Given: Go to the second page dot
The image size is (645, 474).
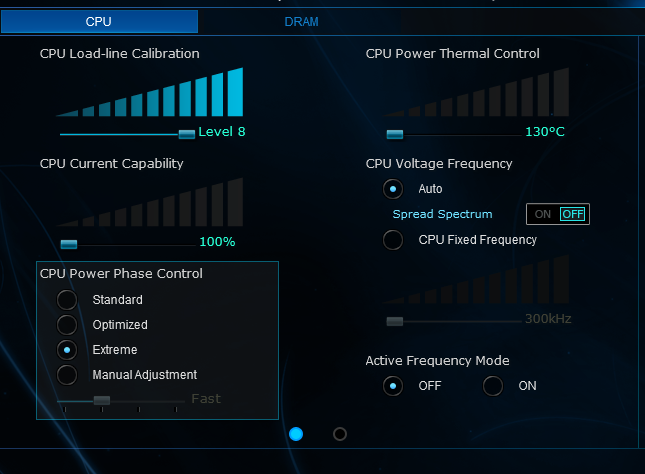Looking at the screenshot, I should 340,433.
